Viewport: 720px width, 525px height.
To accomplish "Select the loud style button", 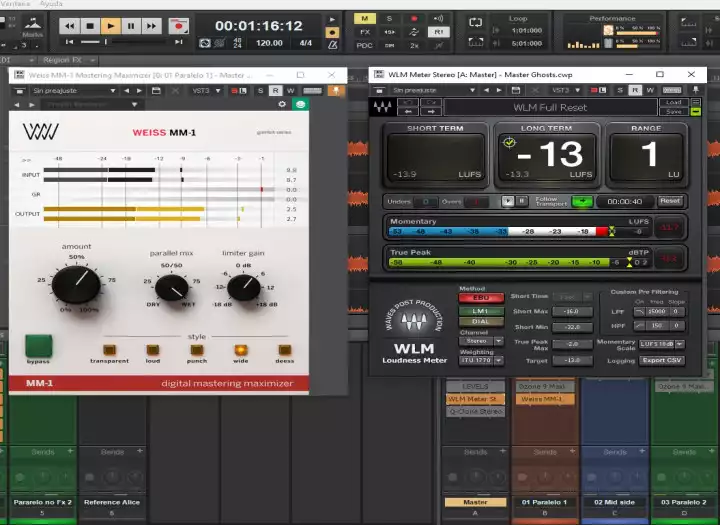I will pos(153,350).
